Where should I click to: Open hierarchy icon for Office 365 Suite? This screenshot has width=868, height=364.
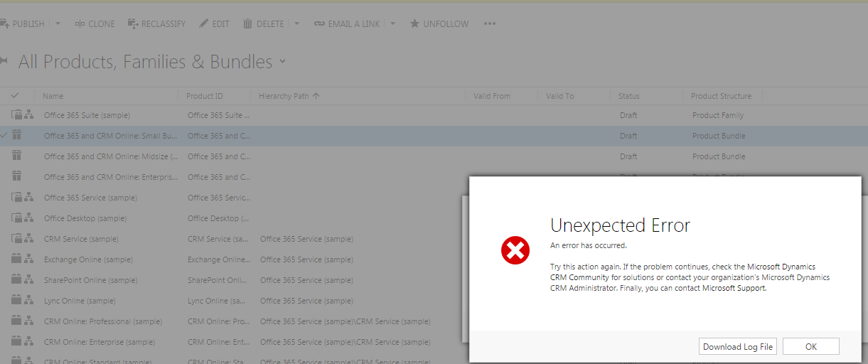pyautogui.click(x=29, y=115)
